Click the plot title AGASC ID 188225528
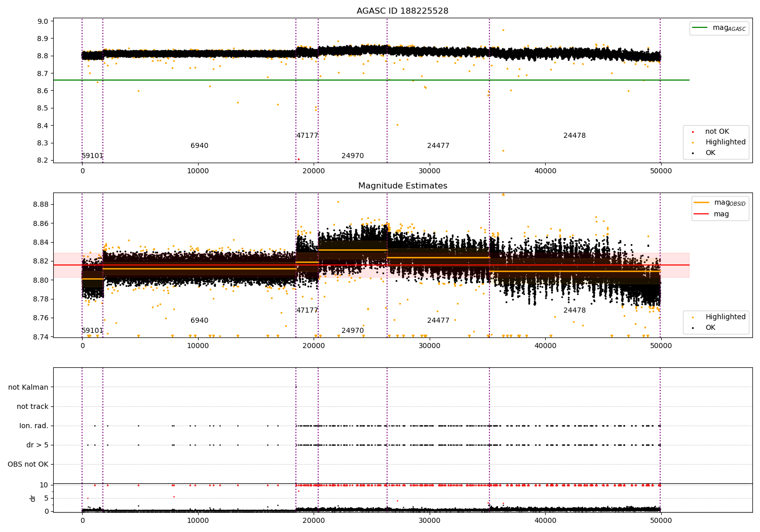Screen dimensions: 760x532 click(402, 11)
